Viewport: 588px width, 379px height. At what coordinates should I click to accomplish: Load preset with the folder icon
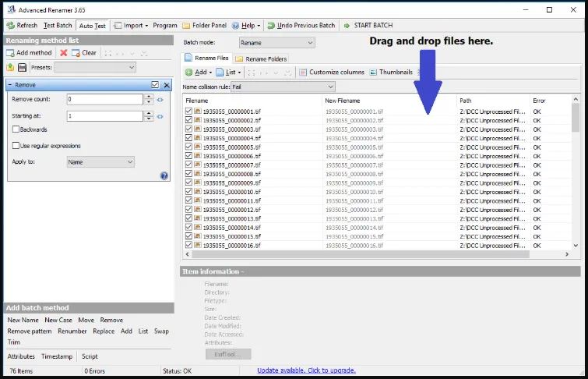coord(10,67)
